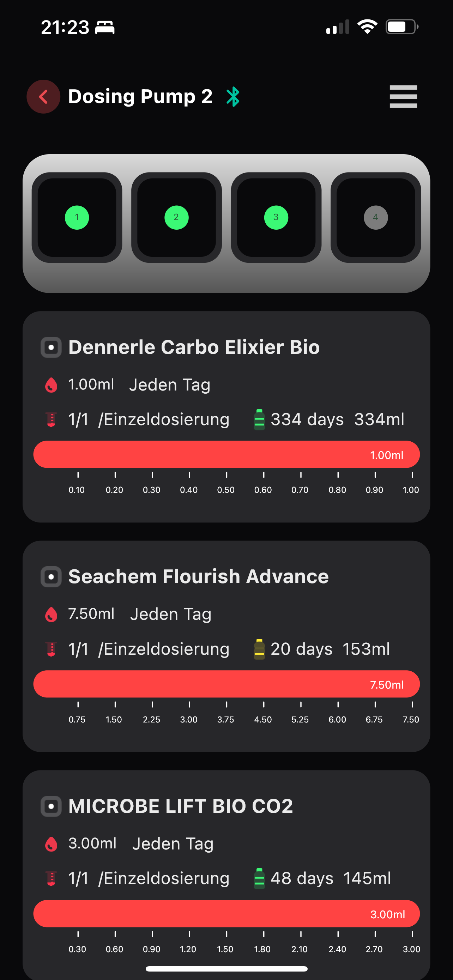The image size is (453, 980).
Task: Tap red drop icon next to 7.50ml
Action: [x=52, y=615]
